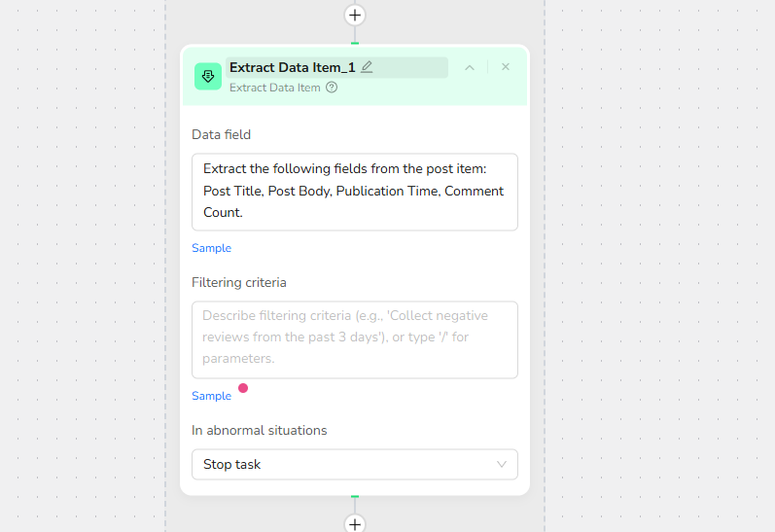The height and width of the screenshot is (532, 775).
Task: Focus the Data field text box
Action: pos(354,192)
